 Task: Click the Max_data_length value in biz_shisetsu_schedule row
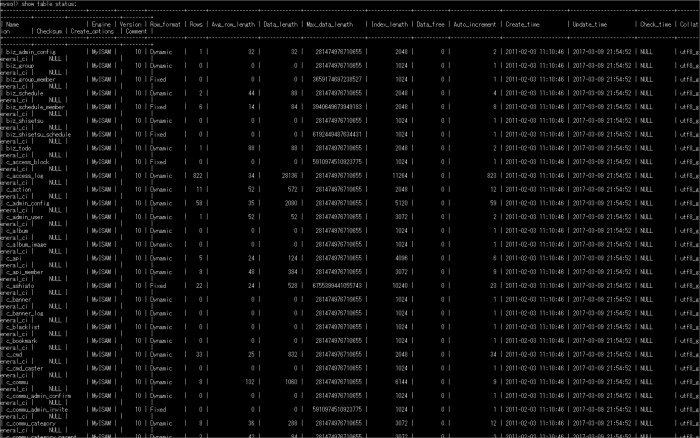click(x=337, y=134)
